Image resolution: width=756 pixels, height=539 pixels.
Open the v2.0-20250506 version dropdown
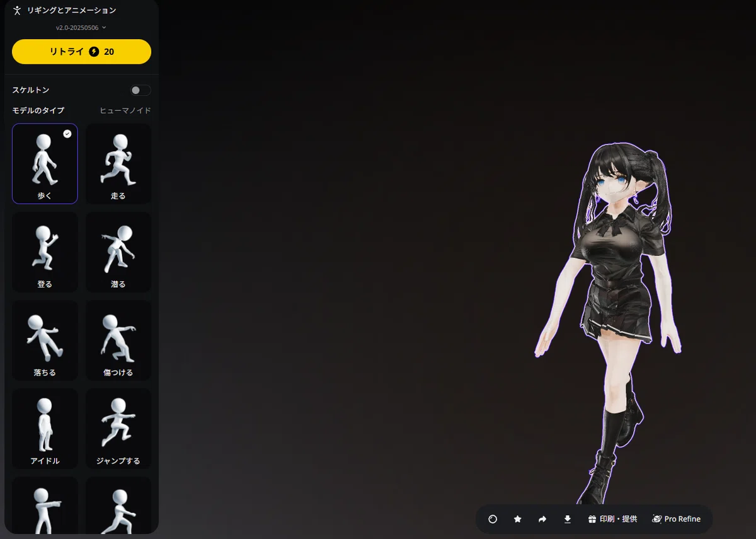81,28
